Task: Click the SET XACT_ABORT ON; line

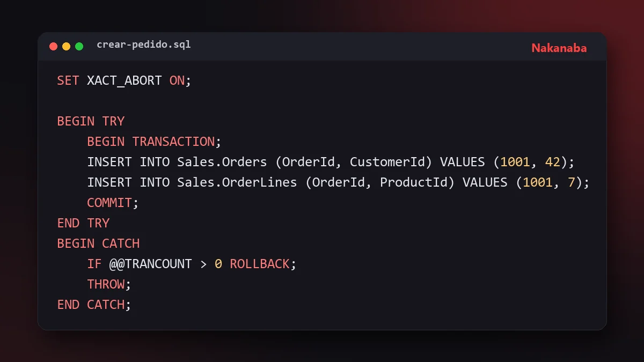Action: [124, 80]
